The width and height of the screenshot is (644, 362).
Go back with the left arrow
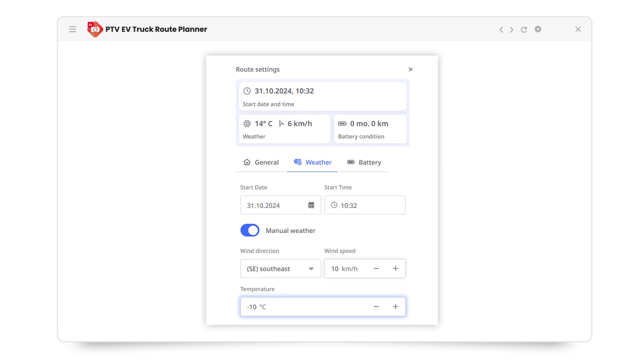[501, 30]
